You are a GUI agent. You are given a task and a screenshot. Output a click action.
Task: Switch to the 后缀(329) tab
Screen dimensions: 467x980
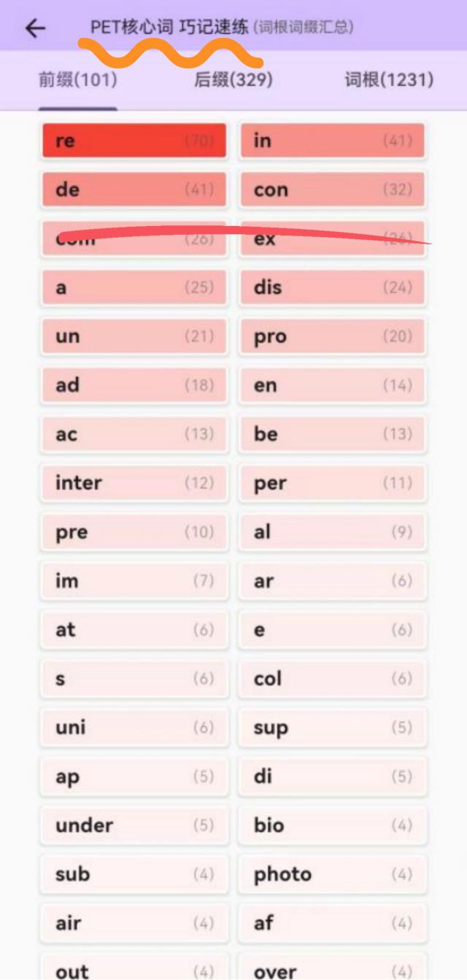(233, 80)
